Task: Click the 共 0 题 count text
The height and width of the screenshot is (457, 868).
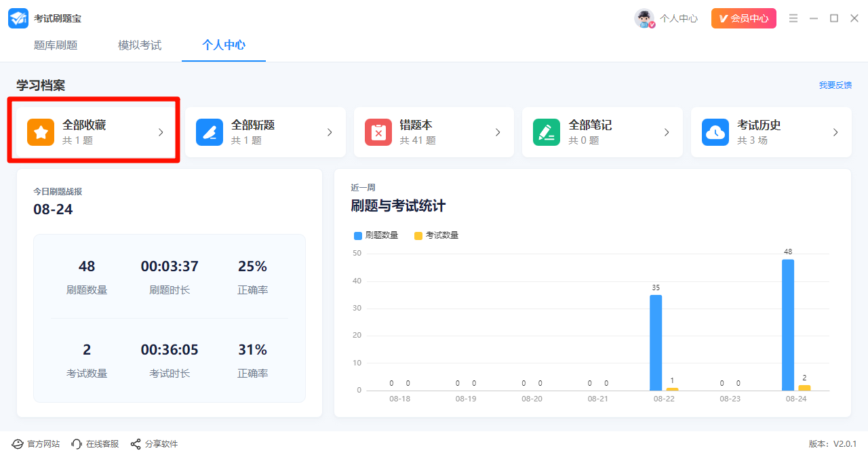Action: tap(584, 140)
